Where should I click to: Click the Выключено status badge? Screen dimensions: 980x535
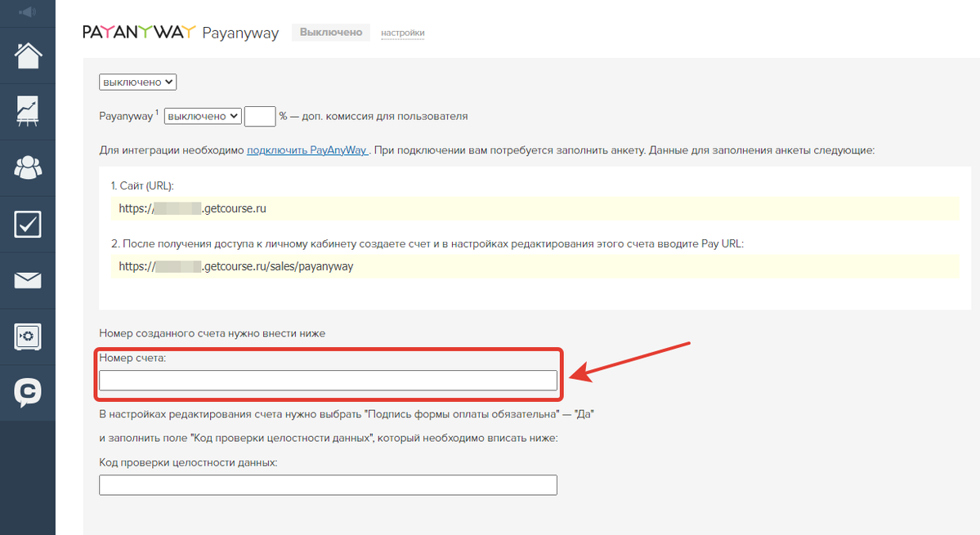pos(331,32)
